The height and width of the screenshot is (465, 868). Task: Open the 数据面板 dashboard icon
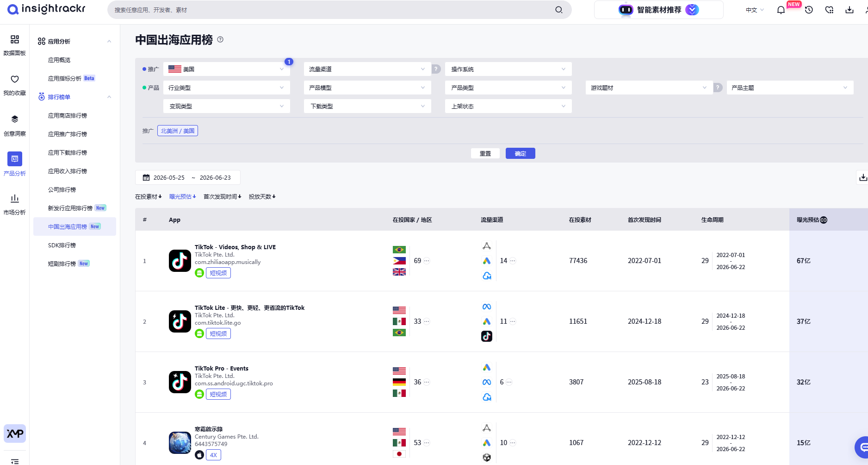tap(15, 39)
